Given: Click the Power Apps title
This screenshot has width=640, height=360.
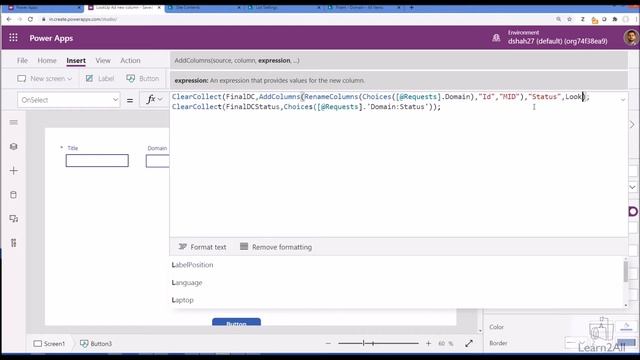Looking at the screenshot, I should click(x=51, y=38).
